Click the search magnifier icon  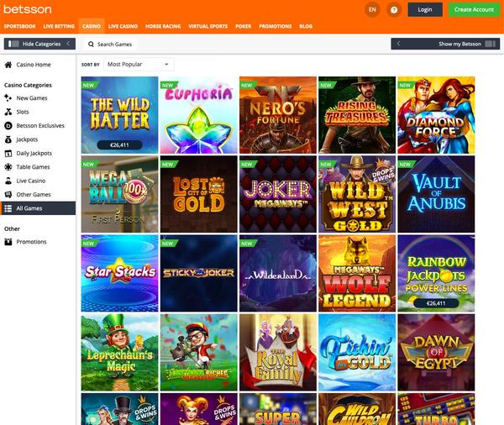point(91,44)
